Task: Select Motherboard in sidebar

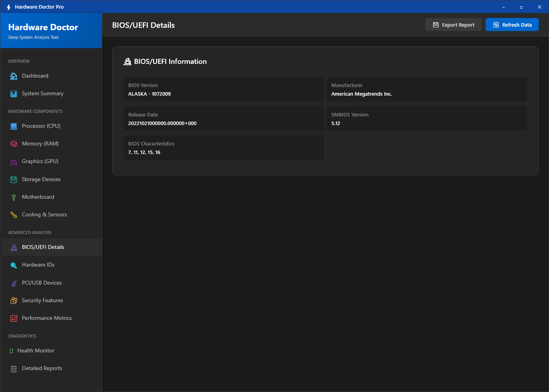Action: tap(51, 197)
